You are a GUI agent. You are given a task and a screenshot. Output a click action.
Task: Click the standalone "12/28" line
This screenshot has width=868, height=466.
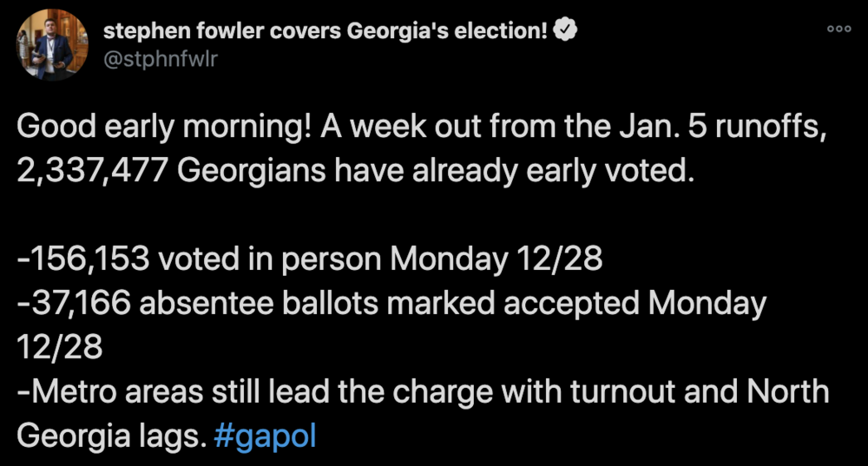pos(60,348)
